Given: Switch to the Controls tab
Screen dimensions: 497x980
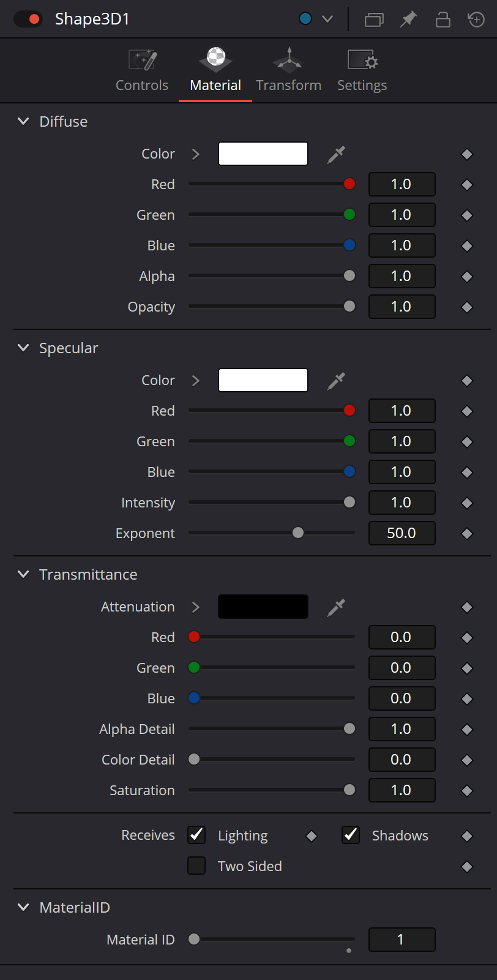Looking at the screenshot, I should pyautogui.click(x=142, y=70).
